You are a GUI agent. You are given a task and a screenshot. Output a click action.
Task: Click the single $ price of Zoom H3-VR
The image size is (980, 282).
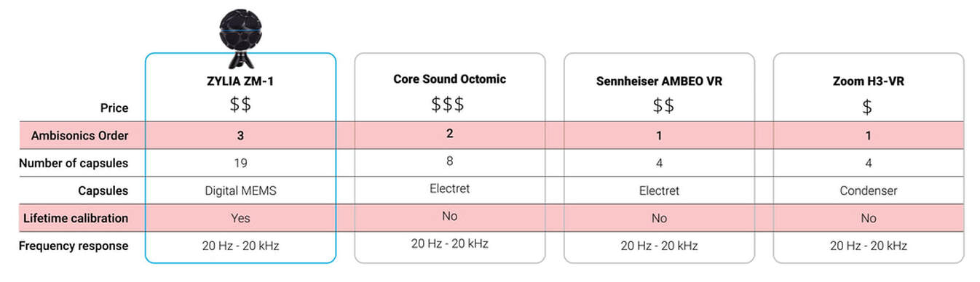867,108
